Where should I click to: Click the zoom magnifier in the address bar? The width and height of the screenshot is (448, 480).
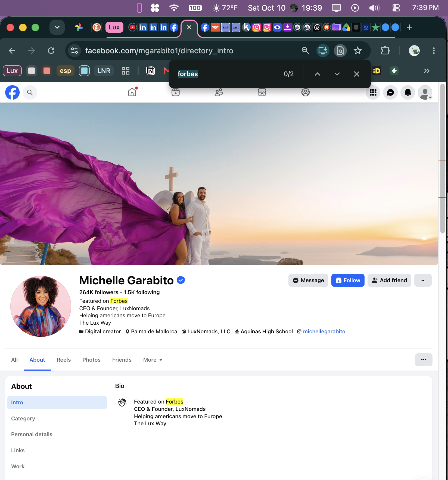click(305, 51)
